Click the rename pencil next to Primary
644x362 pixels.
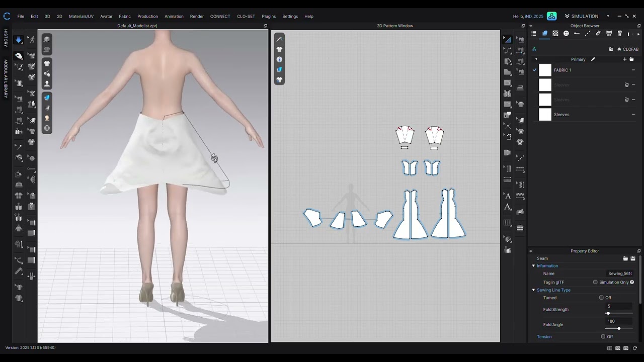click(x=593, y=59)
